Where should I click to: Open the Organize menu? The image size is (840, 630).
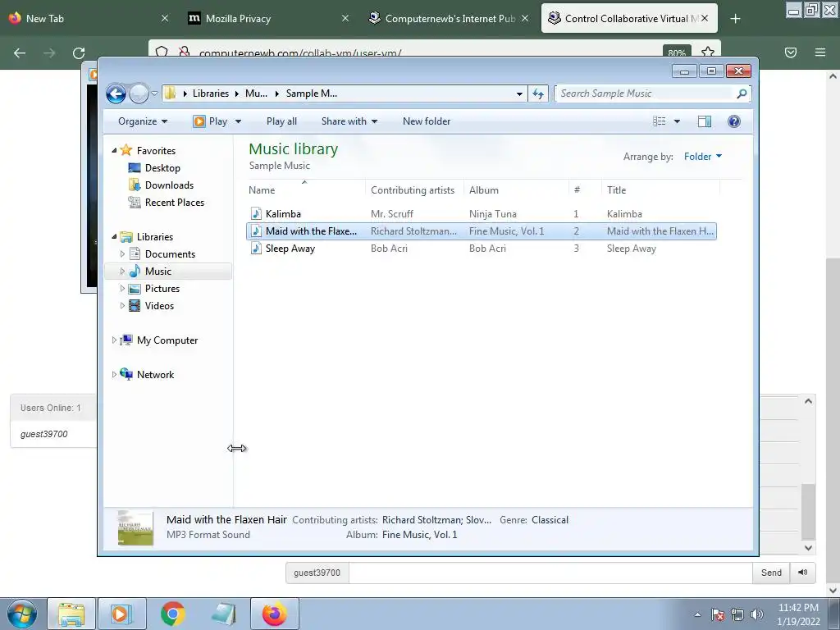point(143,121)
